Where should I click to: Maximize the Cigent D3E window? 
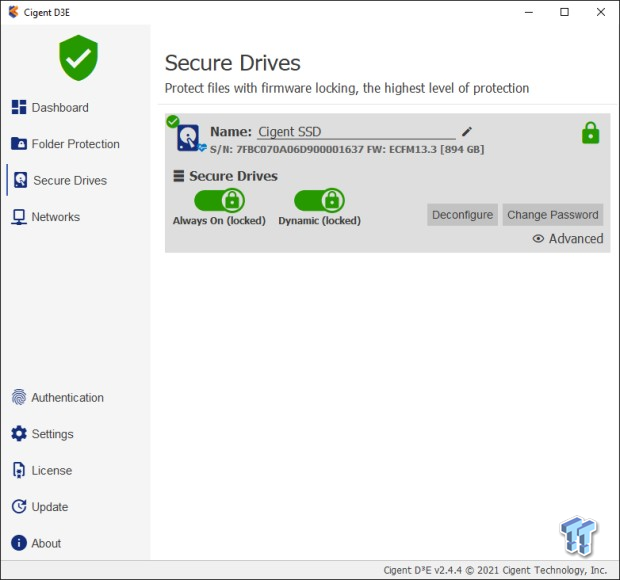coord(565,12)
